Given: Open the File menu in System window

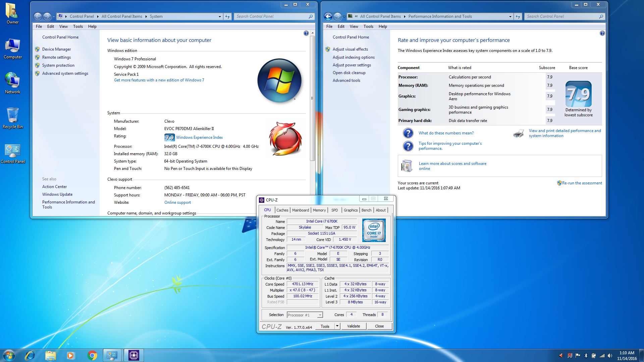Looking at the screenshot, I should point(39,26).
